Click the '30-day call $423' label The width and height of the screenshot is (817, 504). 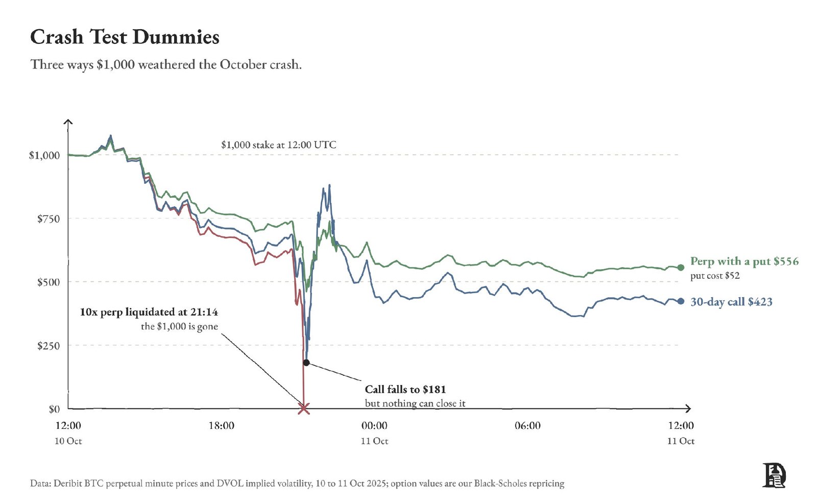(x=731, y=302)
